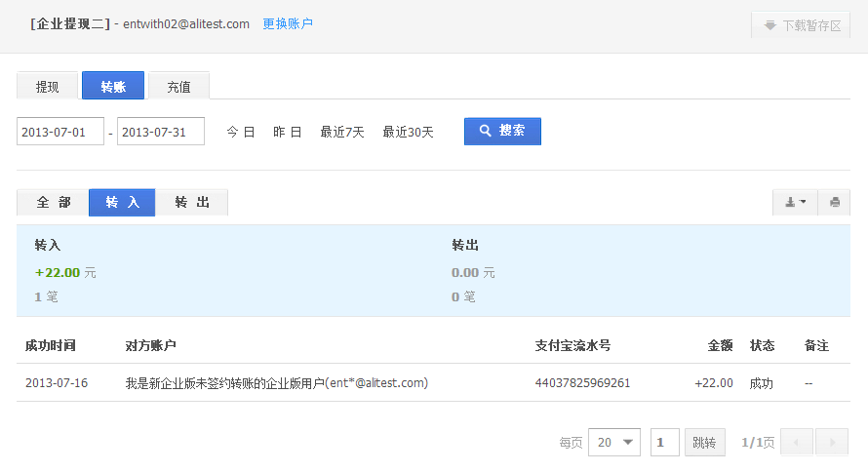This screenshot has height=472, width=868.
Task: Go to previous page arrow
Action: pyautogui.click(x=797, y=442)
